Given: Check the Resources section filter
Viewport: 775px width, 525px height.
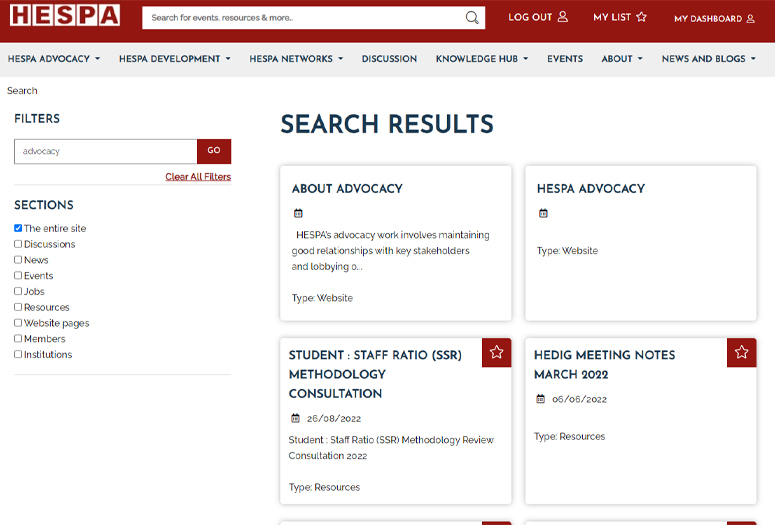Looking at the screenshot, I should coord(18,307).
